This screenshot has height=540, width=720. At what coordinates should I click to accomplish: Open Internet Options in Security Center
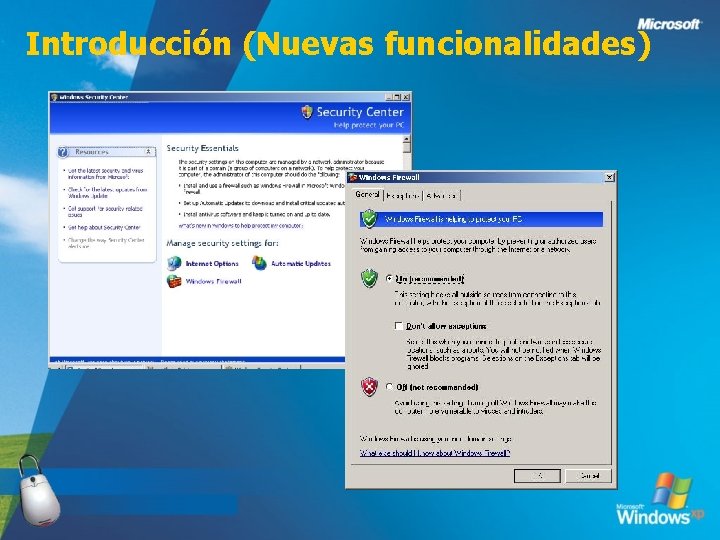tap(212, 264)
